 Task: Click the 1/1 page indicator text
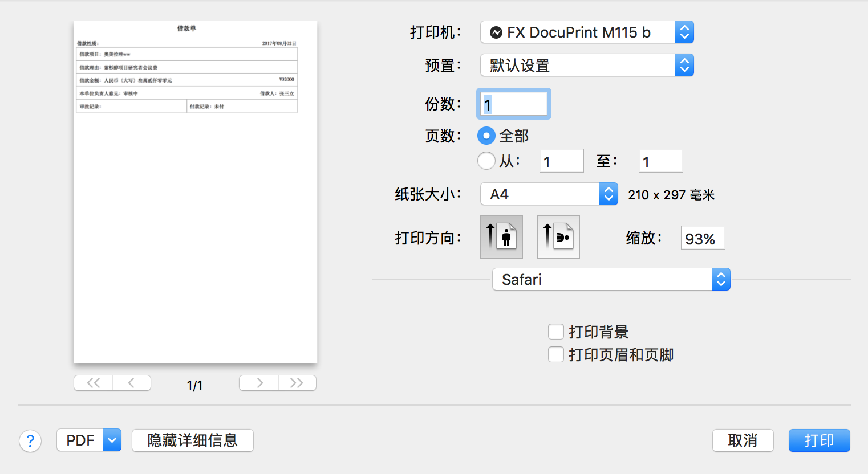[x=195, y=385]
